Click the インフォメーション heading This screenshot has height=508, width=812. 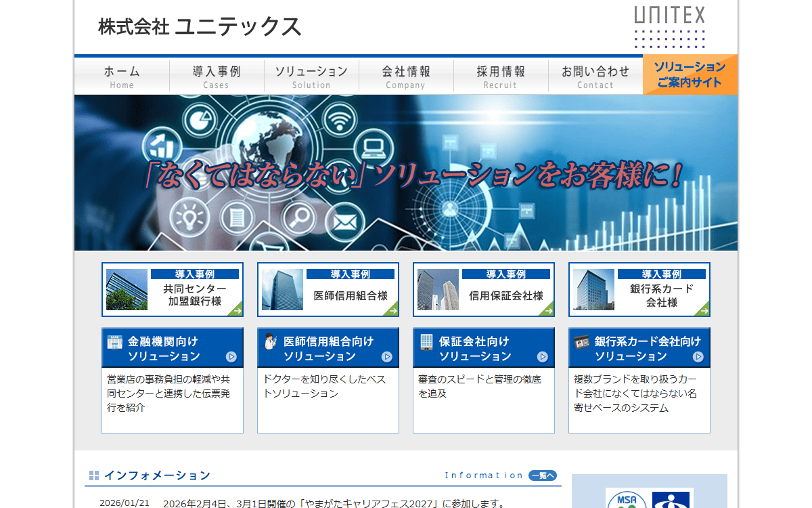click(157, 475)
